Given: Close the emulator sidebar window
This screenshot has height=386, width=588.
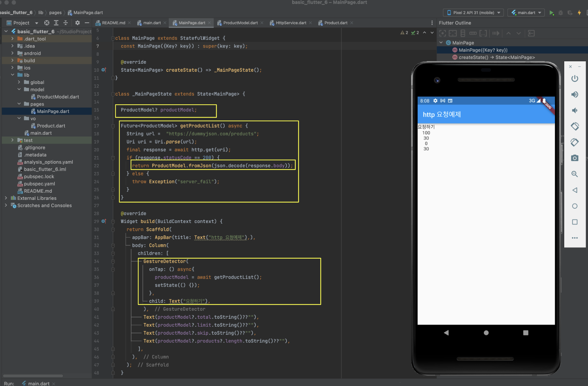Looking at the screenshot, I should coord(570,67).
